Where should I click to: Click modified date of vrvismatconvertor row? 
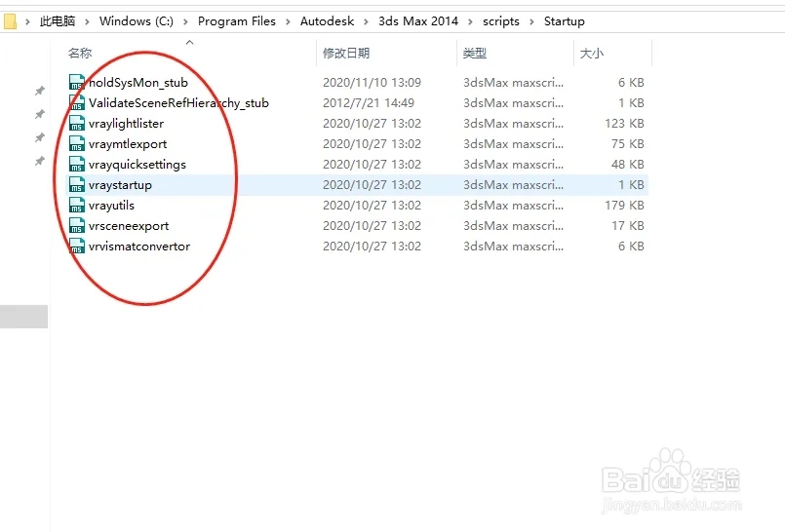coord(372,247)
